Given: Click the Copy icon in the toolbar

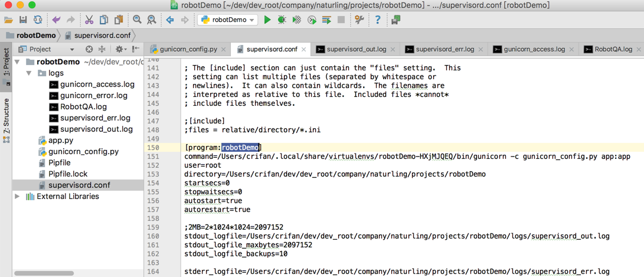Looking at the screenshot, I should (104, 19).
